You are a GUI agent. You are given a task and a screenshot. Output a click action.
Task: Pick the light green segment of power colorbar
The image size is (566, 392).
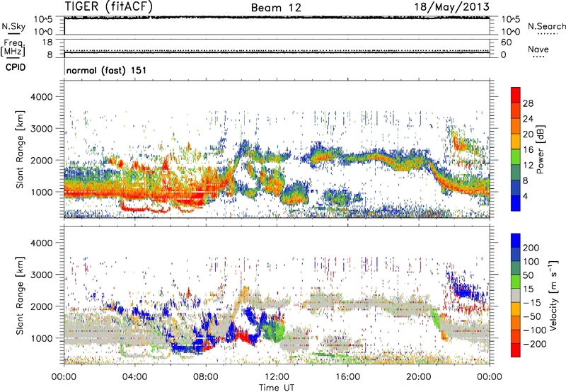pyautogui.click(x=516, y=156)
